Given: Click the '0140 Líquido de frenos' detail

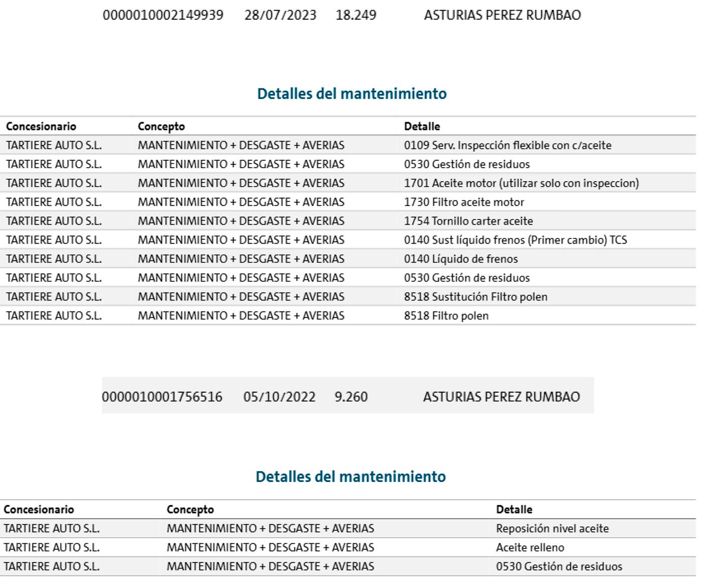Looking at the screenshot, I should click(461, 259).
